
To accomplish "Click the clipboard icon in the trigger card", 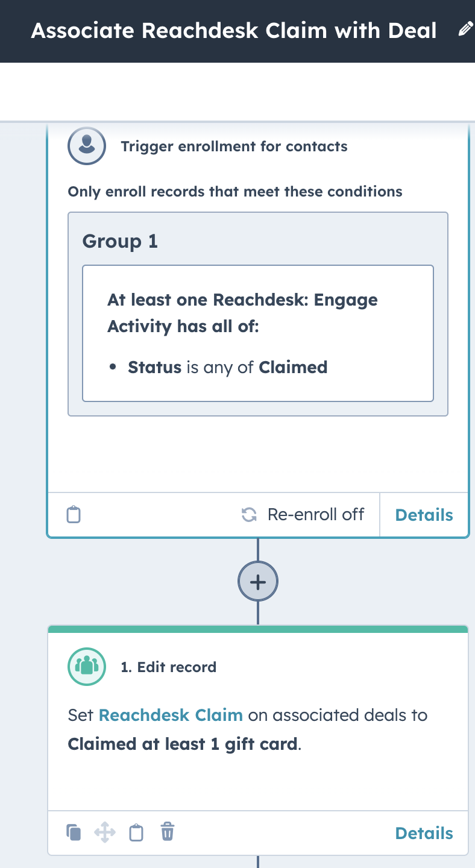I will point(73,515).
